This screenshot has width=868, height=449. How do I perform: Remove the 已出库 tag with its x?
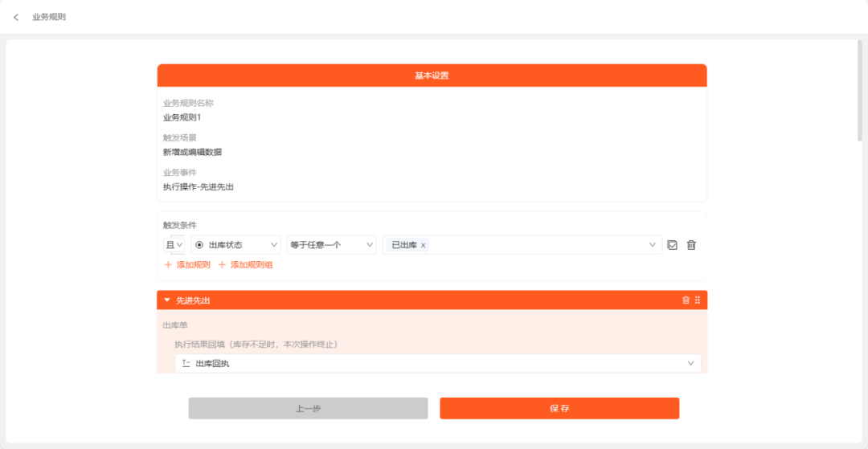423,245
